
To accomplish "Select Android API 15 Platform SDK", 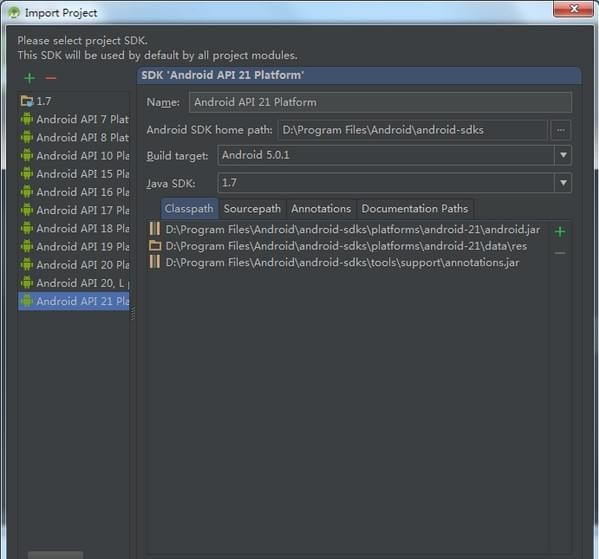I will coord(74,174).
